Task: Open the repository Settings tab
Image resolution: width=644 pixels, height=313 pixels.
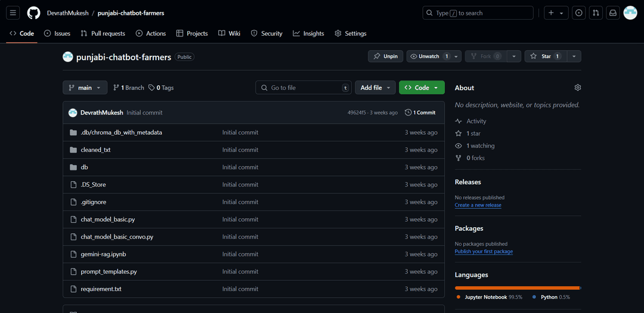Action: (351, 33)
